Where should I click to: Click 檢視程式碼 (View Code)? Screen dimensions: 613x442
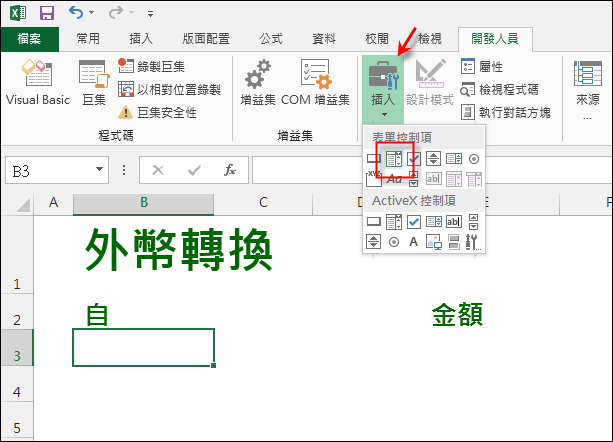[x=500, y=89]
